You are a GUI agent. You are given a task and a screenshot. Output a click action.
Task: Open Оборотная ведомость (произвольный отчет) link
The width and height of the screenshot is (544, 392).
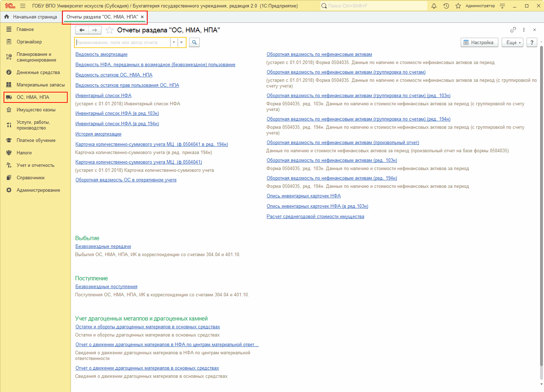pyautogui.click(x=343, y=142)
